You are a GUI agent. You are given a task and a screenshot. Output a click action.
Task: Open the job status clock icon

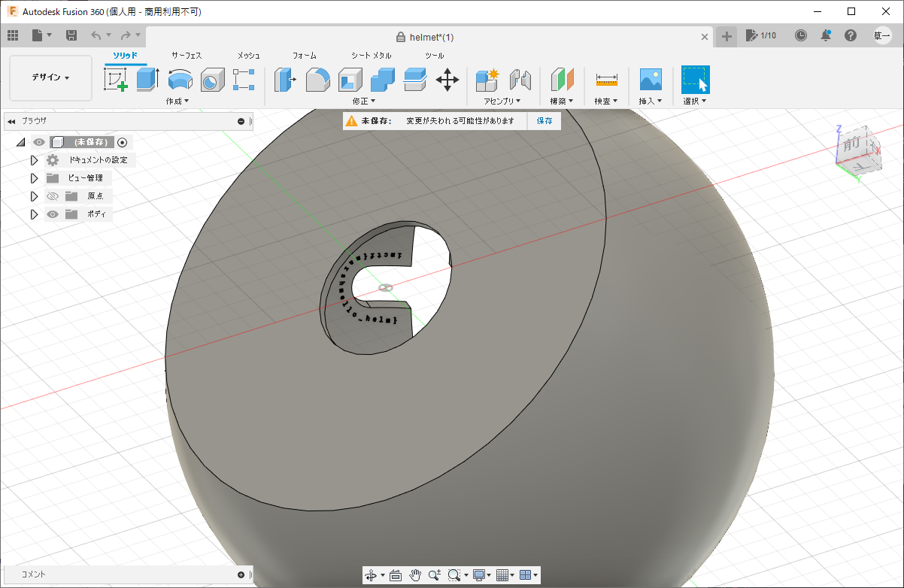(x=801, y=35)
